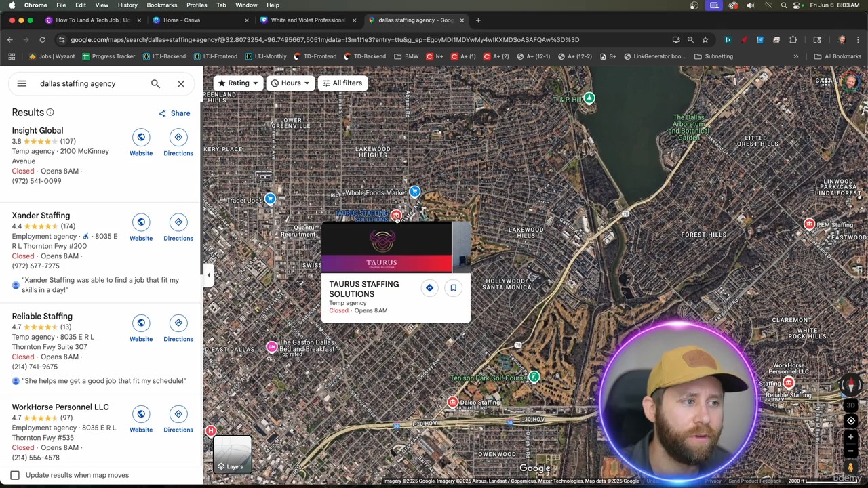868x488 pixels.
Task: Switch to How To Land A Tech Job tab
Action: [94, 20]
